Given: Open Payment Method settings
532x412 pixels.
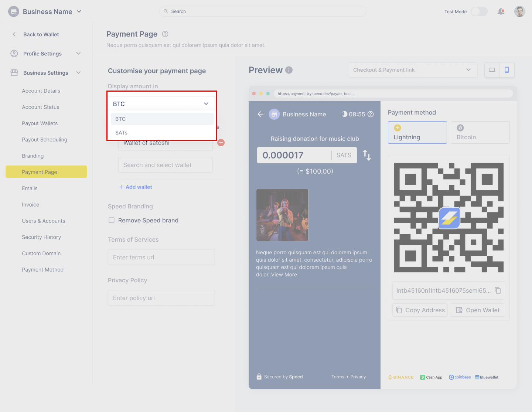Looking at the screenshot, I should point(43,270).
